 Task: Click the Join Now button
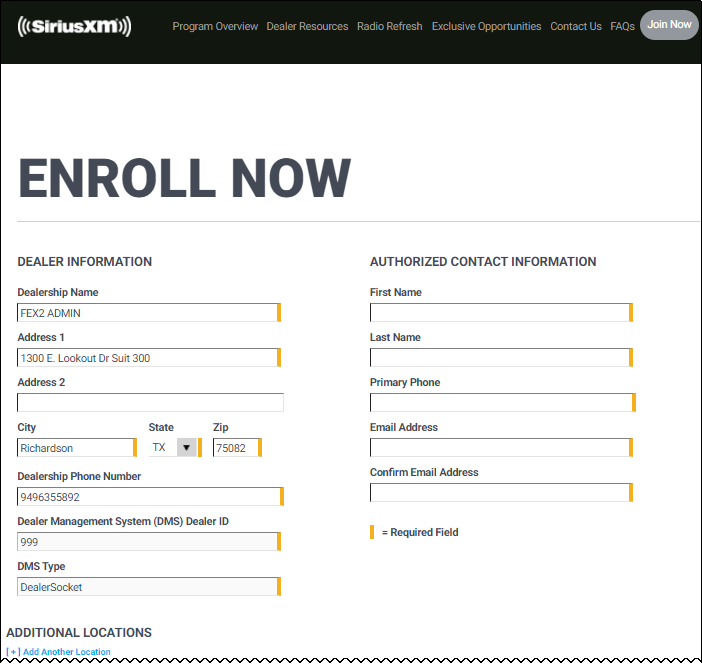coord(669,25)
